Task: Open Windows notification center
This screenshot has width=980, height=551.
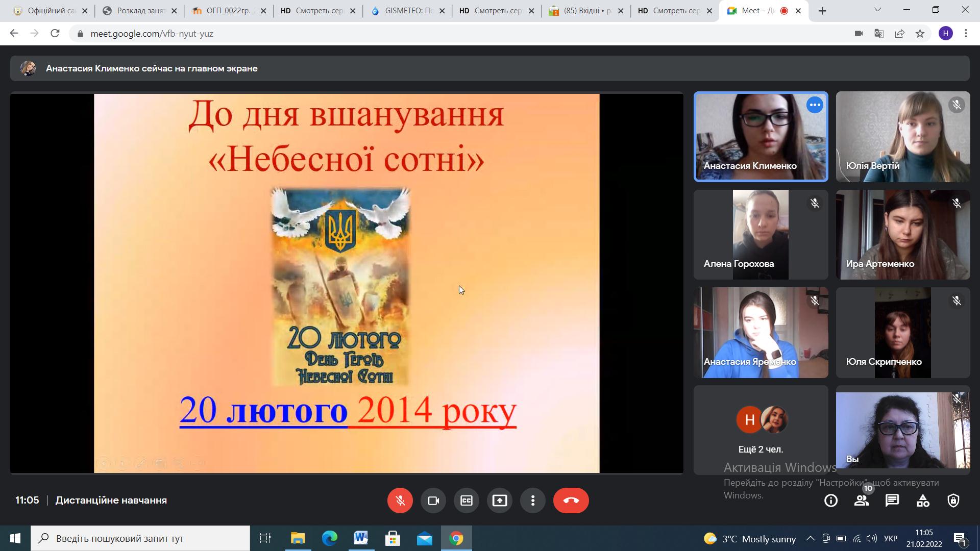Action: coord(960,539)
